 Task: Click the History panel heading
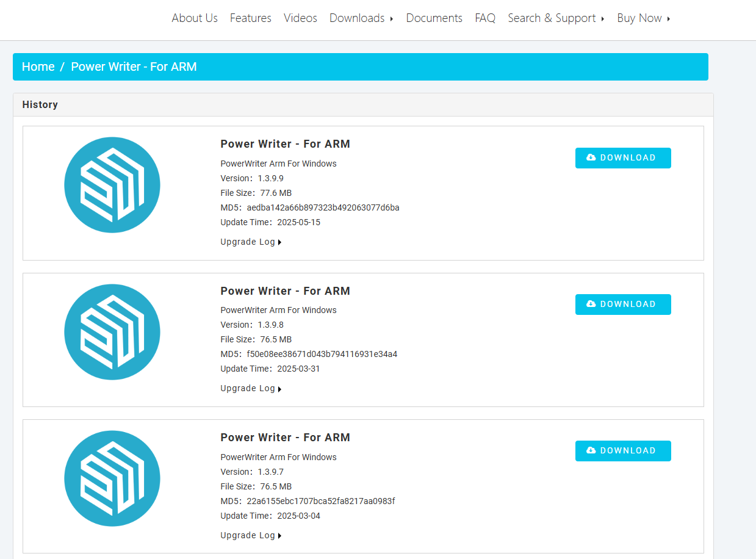[40, 104]
